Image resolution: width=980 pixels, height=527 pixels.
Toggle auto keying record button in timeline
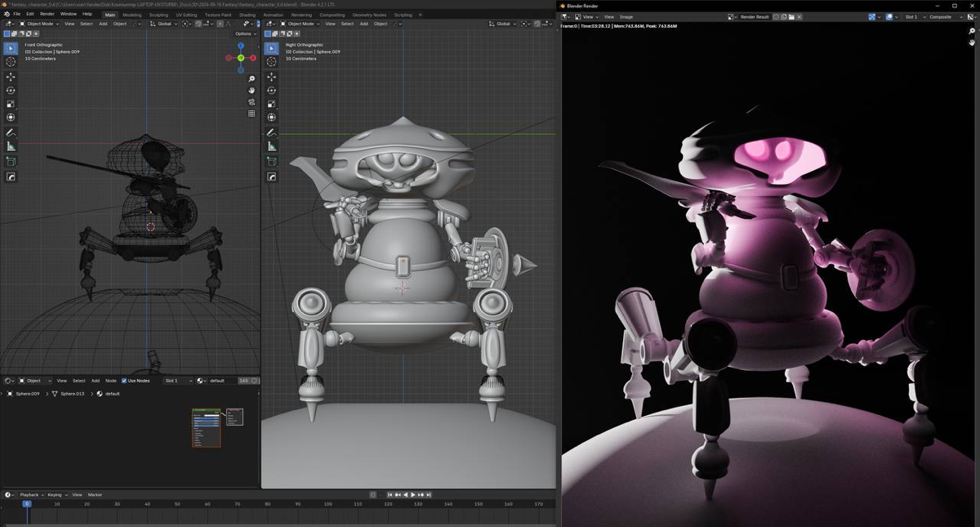pos(373,494)
